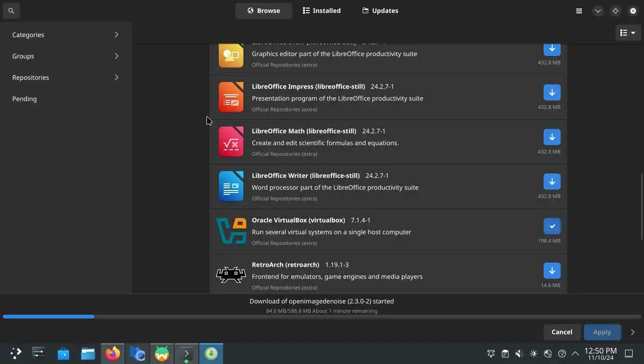Click the LibreOffice Impress app icon

(231, 97)
